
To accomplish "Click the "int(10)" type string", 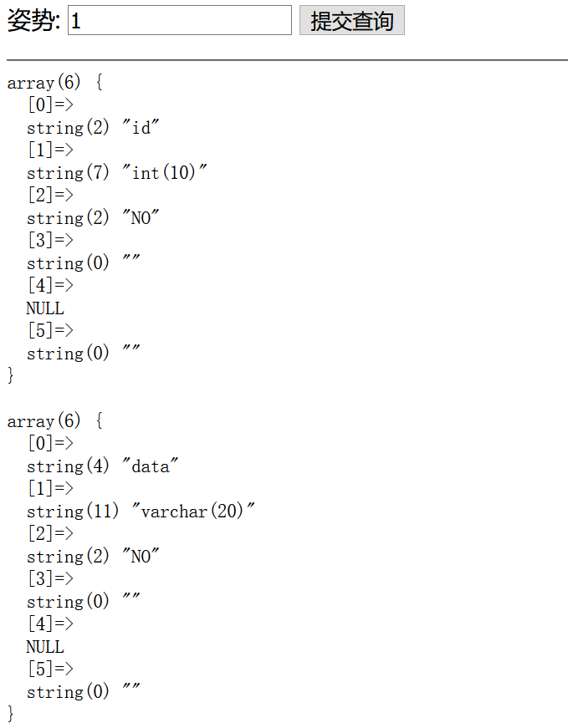I will [164, 172].
